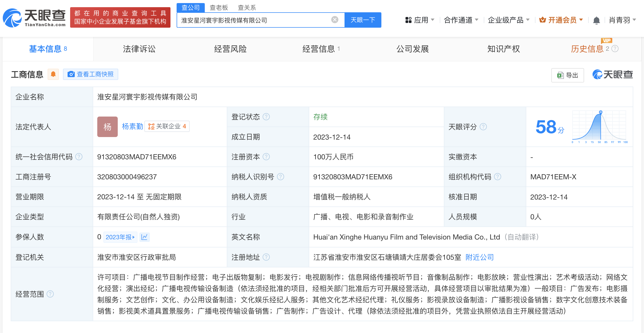Screen dimensions: 644x333
Task: Click the help icon next to 经营范围
Action: click(x=50, y=294)
